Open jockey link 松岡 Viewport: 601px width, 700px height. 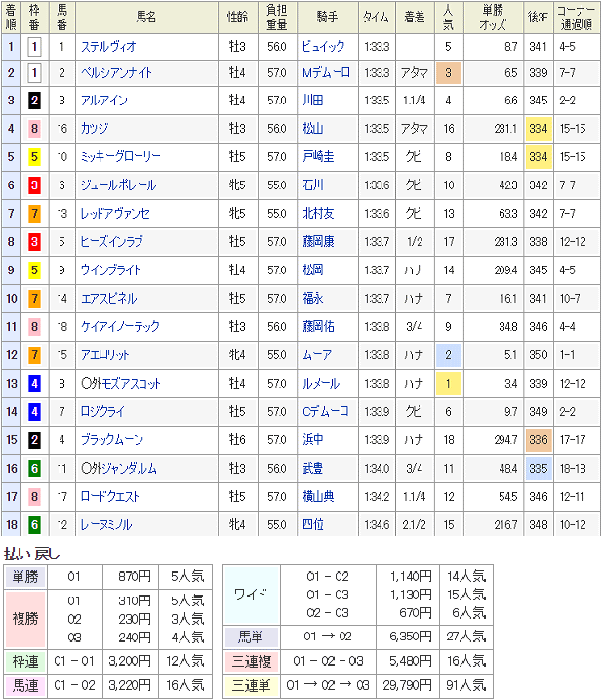click(313, 270)
